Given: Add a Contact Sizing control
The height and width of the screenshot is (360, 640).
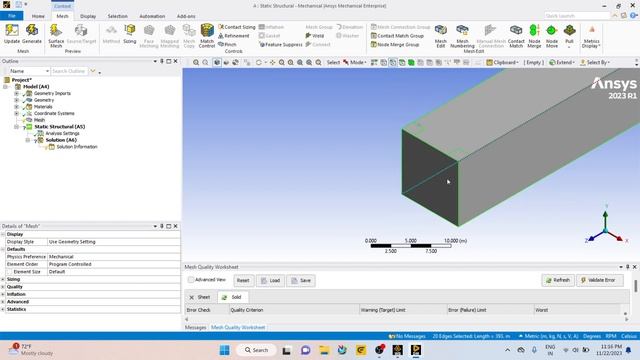Looking at the screenshot, I should point(237,27).
